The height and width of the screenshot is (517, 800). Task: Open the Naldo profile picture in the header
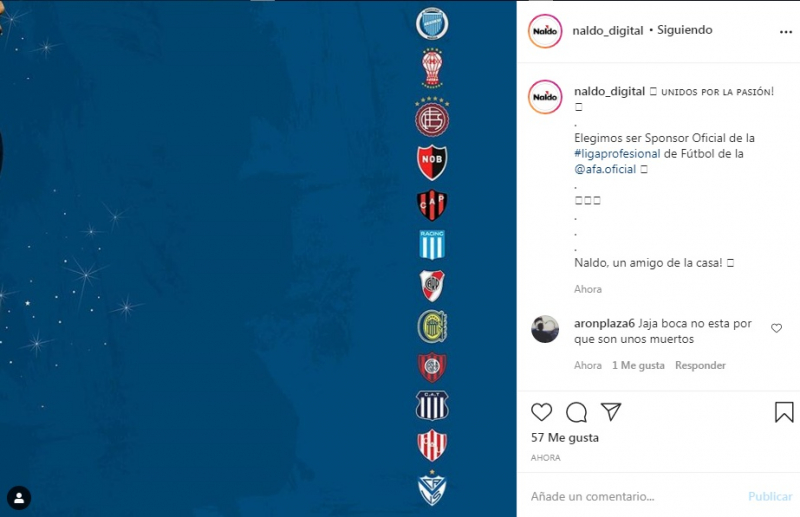tap(545, 31)
